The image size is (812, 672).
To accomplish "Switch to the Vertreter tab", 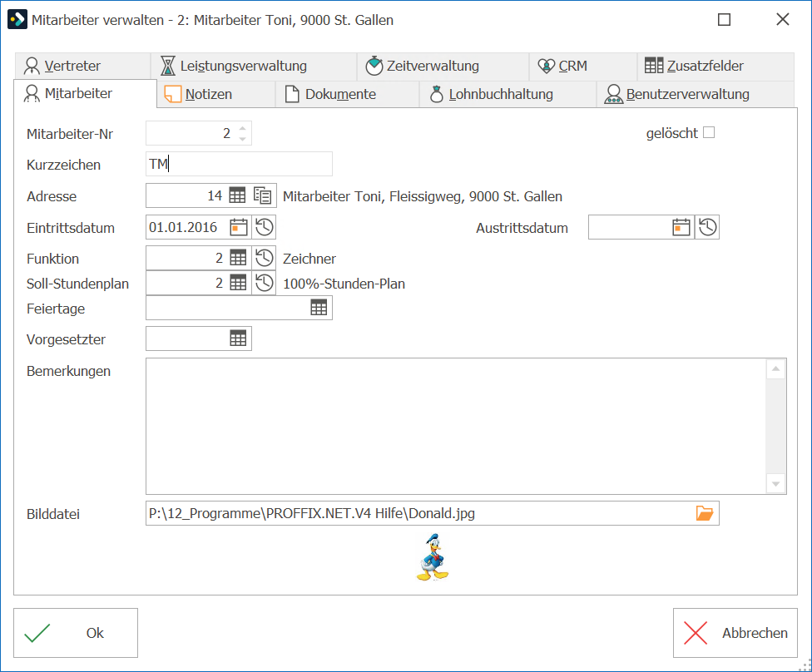I will [82, 66].
